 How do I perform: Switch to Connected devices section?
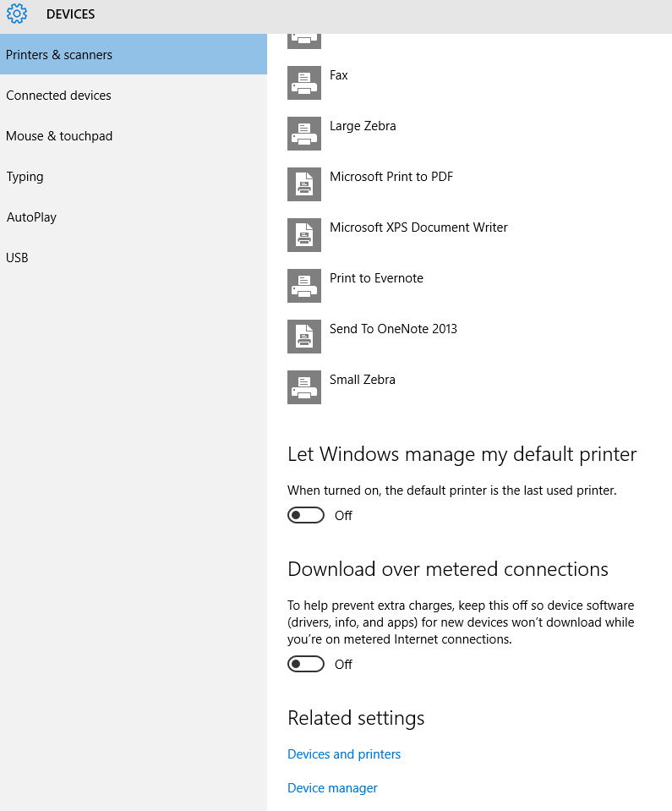pyautogui.click(x=59, y=96)
